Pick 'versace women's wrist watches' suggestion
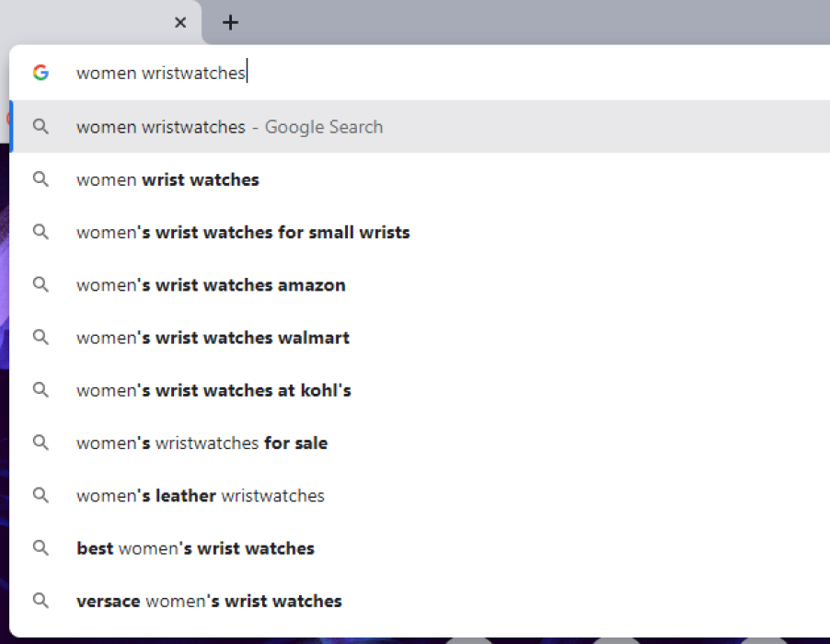The height and width of the screenshot is (644, 830). 420,601
